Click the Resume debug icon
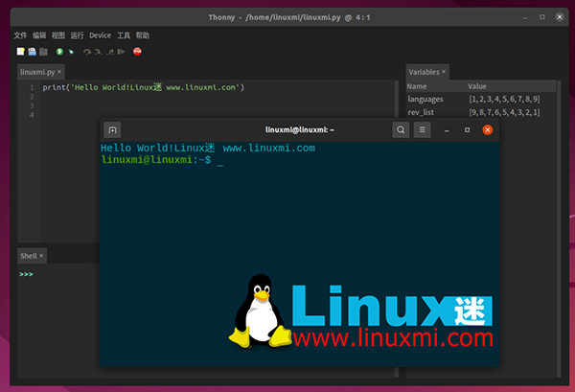The image size is (575, 392). pyautogui.click(x=121, y=52)
